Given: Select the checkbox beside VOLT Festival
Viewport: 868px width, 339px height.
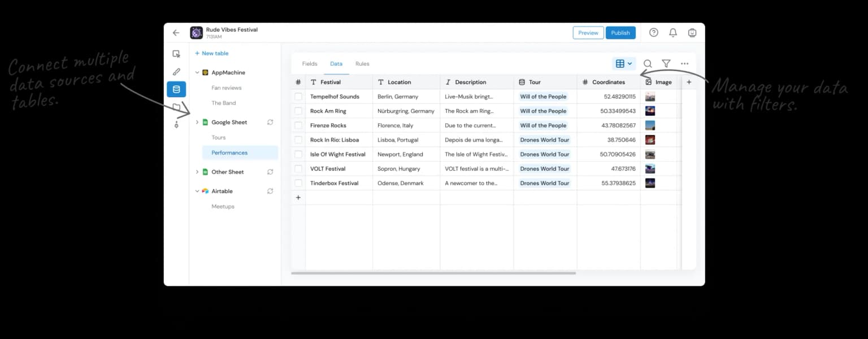Looking at the screenshot, I should pyautogui.click(x=298, y=168).
